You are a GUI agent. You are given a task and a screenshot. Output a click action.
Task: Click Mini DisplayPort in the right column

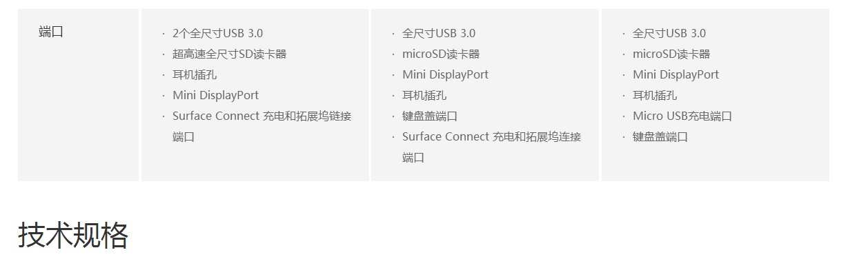tap(675, 74)
